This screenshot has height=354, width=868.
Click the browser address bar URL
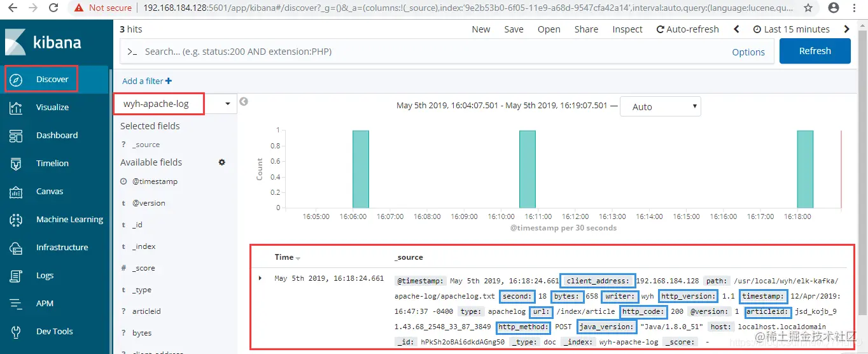[468, 8]
